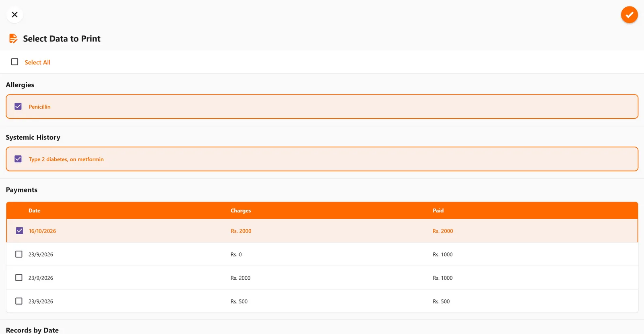Click the Charges column header
This screenshot has height=334, width=644.
tap(241, 210)
